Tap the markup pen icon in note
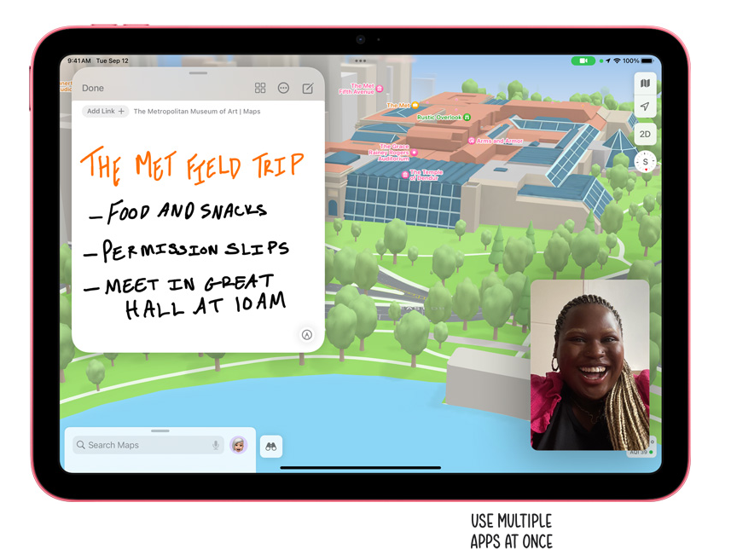Viewport: 731px width, 560px height. pos(307,334)
